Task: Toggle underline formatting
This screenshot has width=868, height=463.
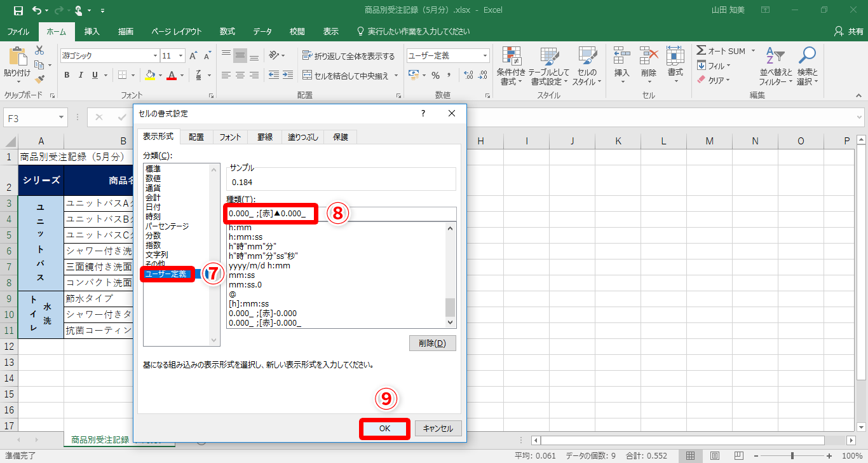Action: [95, 75]
